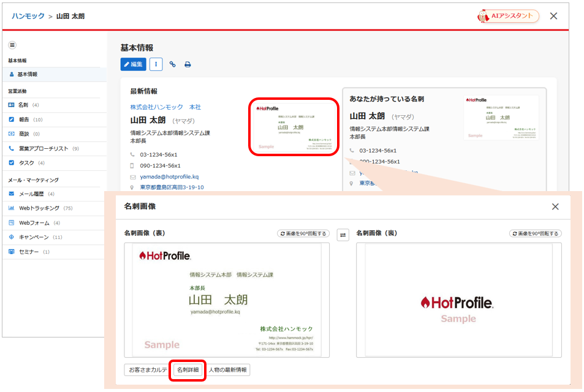Click the blue 編集 button
The height and width of the screenshot is (392, 584).
tap(133, 64)
